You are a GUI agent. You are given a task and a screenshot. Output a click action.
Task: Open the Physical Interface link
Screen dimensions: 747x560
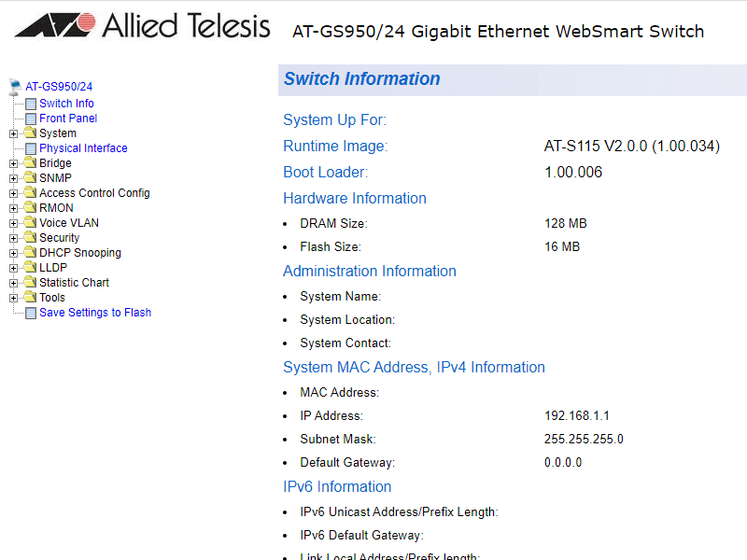83,148
